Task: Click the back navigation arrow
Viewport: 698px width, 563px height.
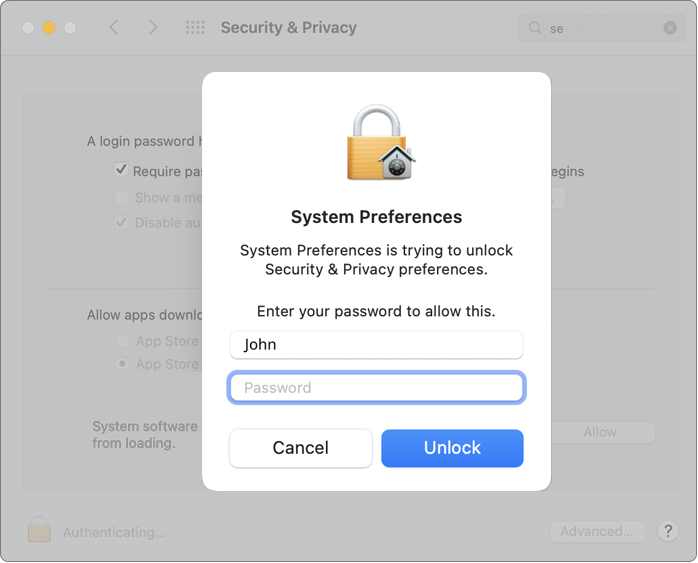Action: [x=114, y=28]
